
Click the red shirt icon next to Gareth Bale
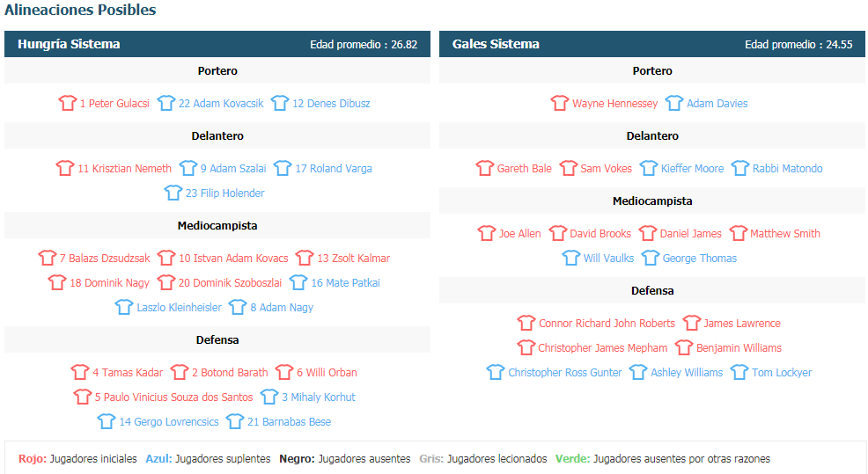484,168
